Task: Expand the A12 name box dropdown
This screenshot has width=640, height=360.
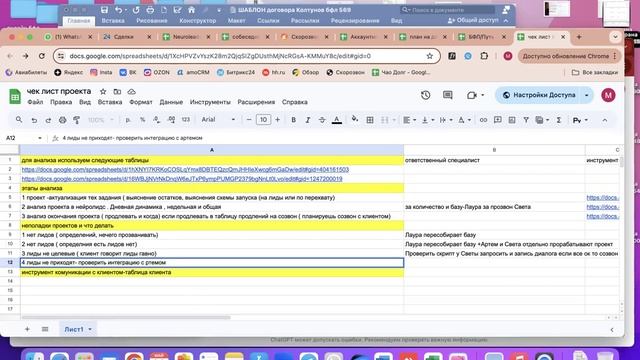Action: tap(40, 138)
